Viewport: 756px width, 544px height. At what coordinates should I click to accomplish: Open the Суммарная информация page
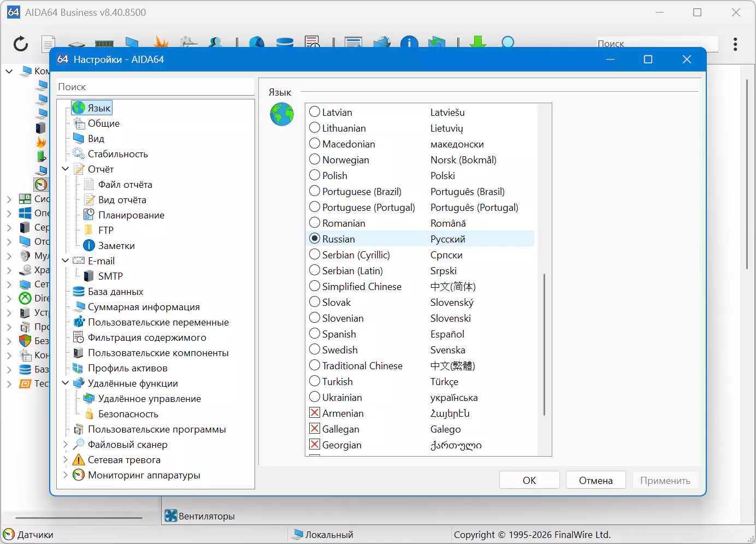(137, 307)
